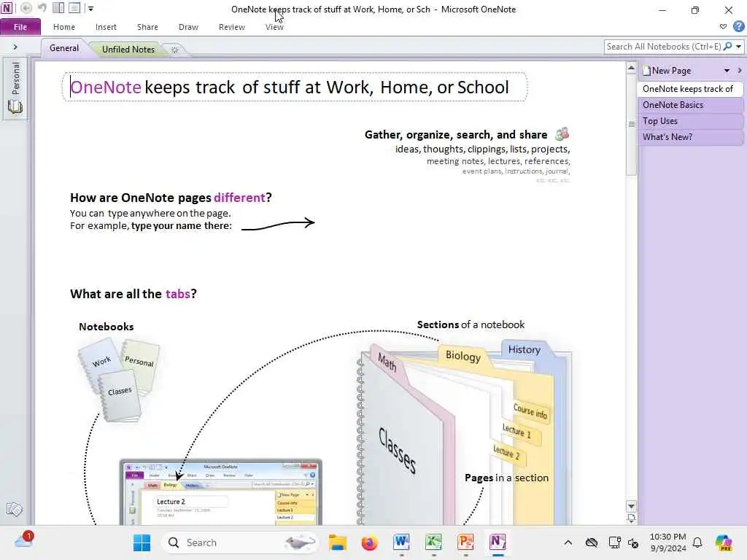Click the people sharing icon beside 'share'
This screenshot has width=747, height=560.
coord(562,134)
